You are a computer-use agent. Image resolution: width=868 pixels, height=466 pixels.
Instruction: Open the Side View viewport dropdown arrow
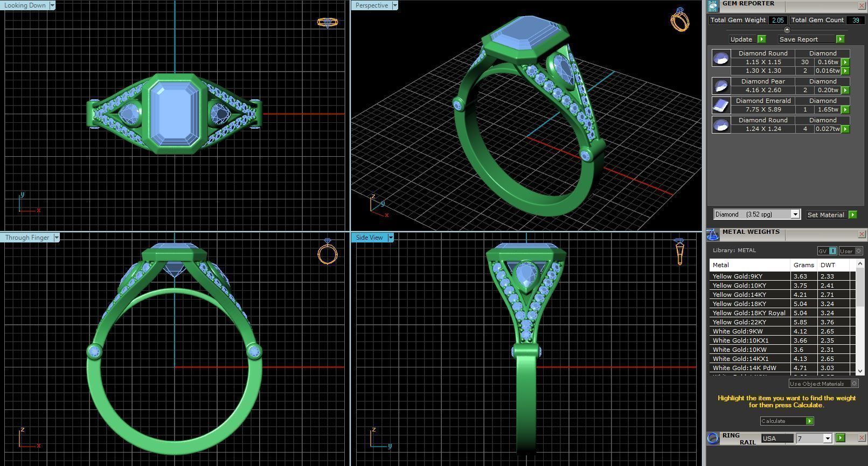(x=391, y=238)
